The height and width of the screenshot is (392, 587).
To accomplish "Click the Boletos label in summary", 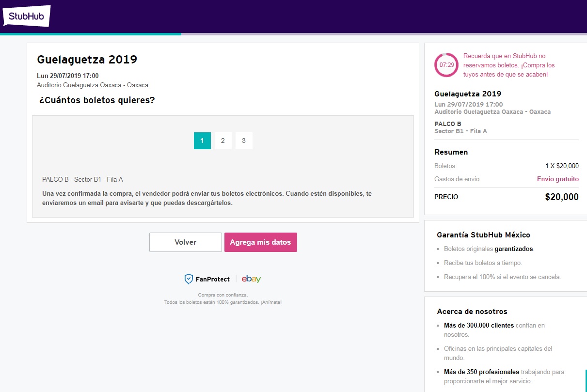I will pos(445,166).
